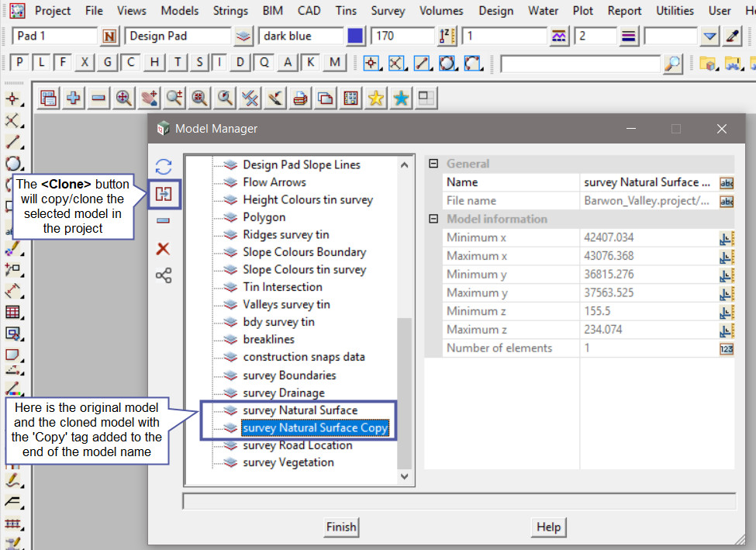
Task: Click the printer icon in view toolbar
Action: [301, 98]
